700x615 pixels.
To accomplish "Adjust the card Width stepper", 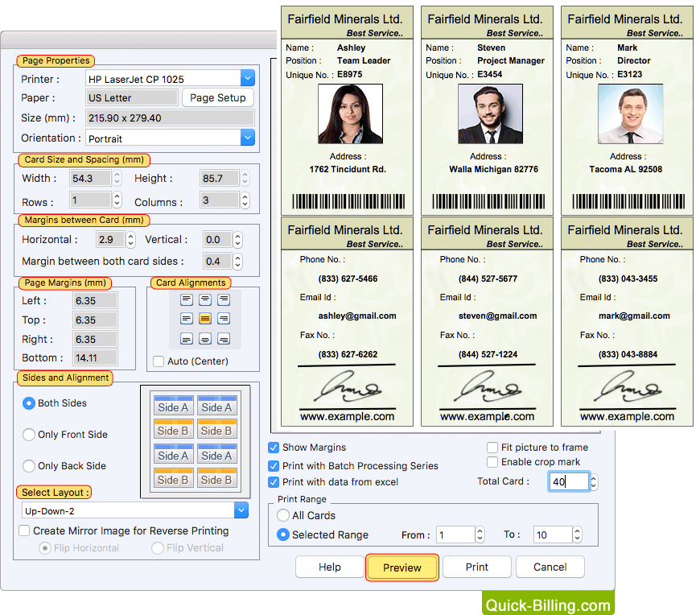I will [x=117, y=178].
